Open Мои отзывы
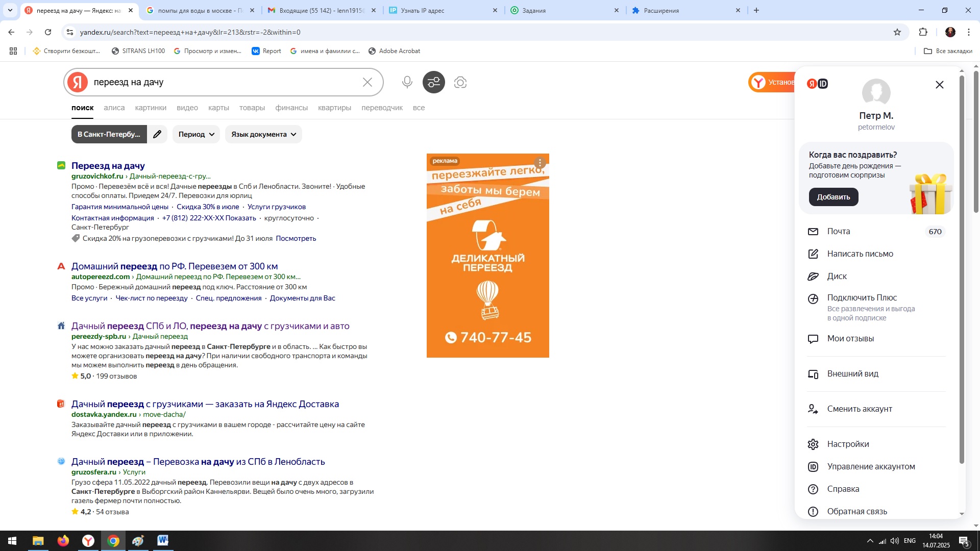This screenshot has height=551, width=980. pos(876,339)
